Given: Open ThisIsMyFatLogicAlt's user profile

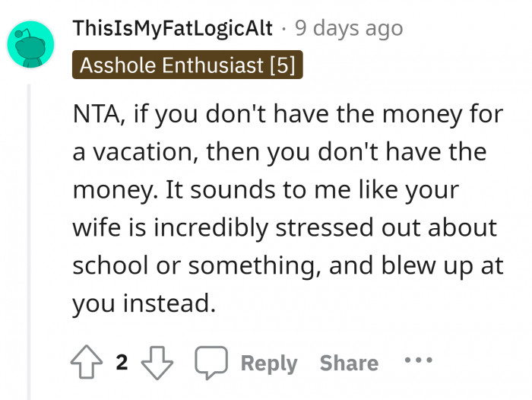Looking at the screenshot, I should click(x=173, y=29).
